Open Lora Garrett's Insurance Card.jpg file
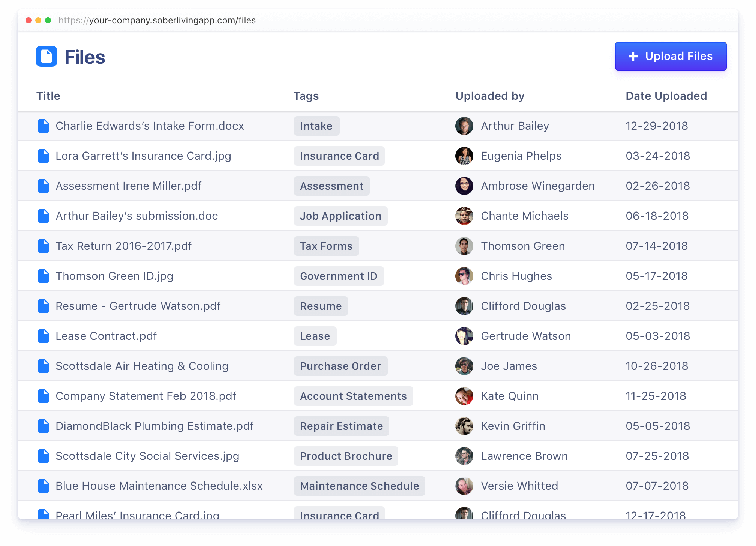This screenshot has height=546, width=756. (x=143, y=156)
